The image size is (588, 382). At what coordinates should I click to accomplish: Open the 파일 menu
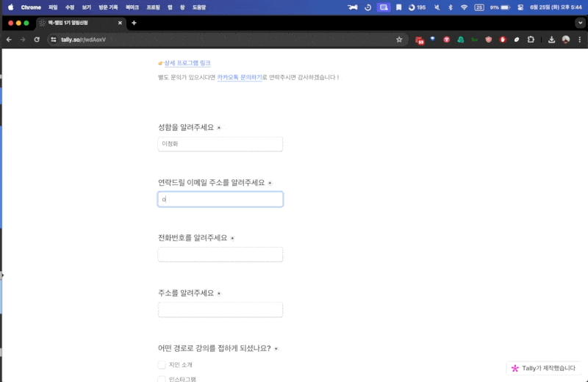click(x=52, y=7)
